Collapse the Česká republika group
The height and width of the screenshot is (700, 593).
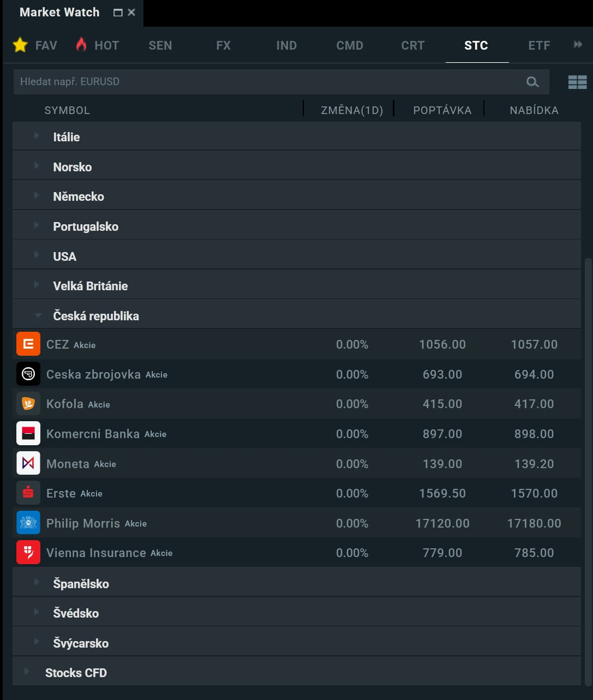point(38,315)
